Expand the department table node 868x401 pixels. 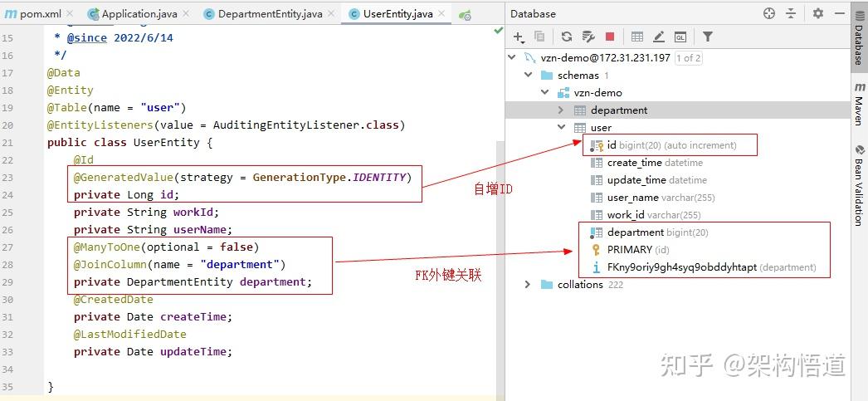(561, 110)
